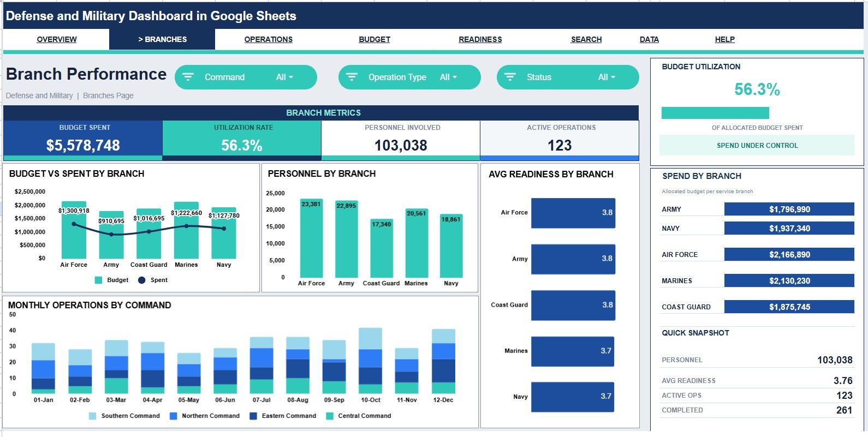Screen dimensions: 868x437
Task: Click the $1,222,660 Marines spent label
Action: (x=186, y=213)
